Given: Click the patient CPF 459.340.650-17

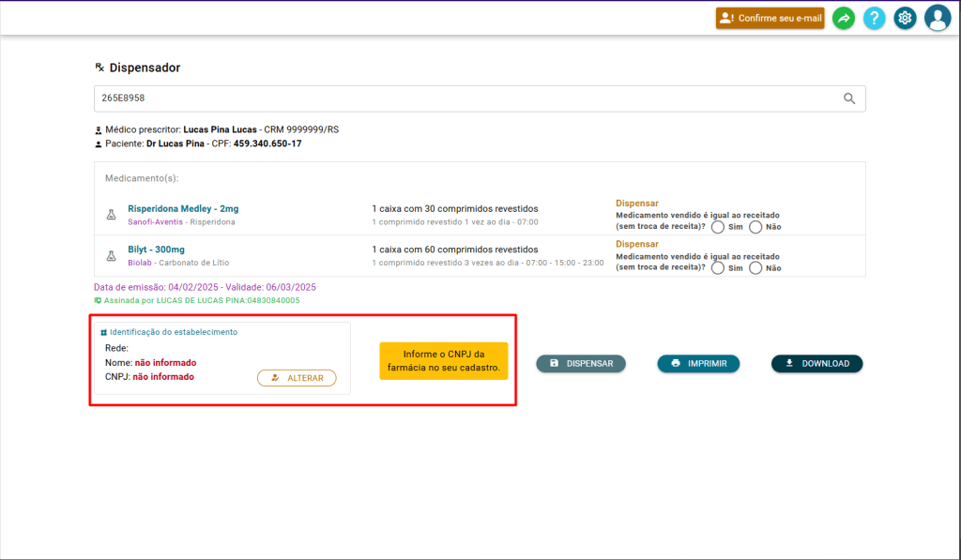Looking at the screenshot, I should pyautogui.click(x=267, y=144).
